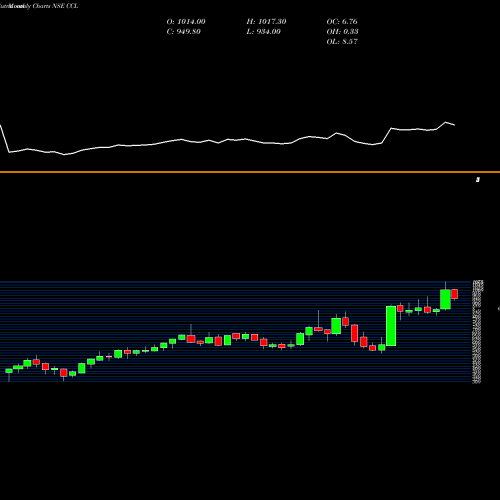Viewport: 500px width, 500px height.
Task: Select the close price 'C: 949.80'
Action: click(x=184, y=32)
